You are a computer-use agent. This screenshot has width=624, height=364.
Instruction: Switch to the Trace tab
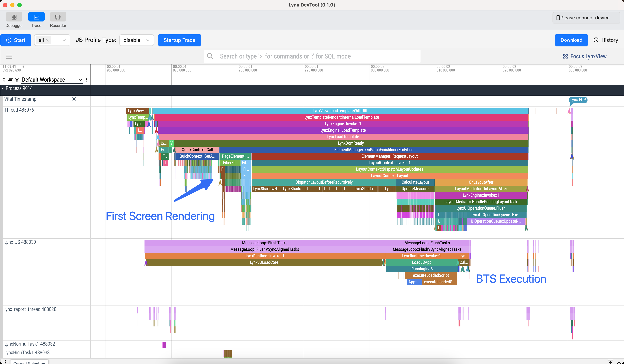point(36,20)
